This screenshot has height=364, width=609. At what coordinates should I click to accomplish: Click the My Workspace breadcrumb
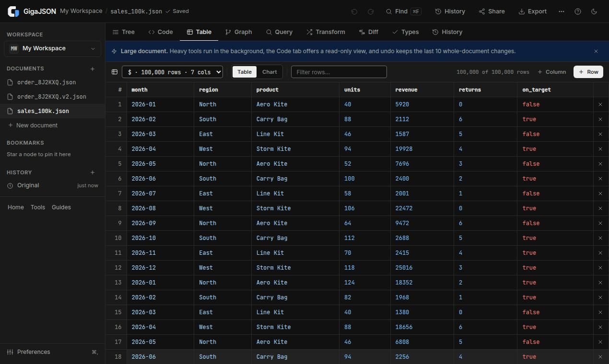tap(81, 11)
